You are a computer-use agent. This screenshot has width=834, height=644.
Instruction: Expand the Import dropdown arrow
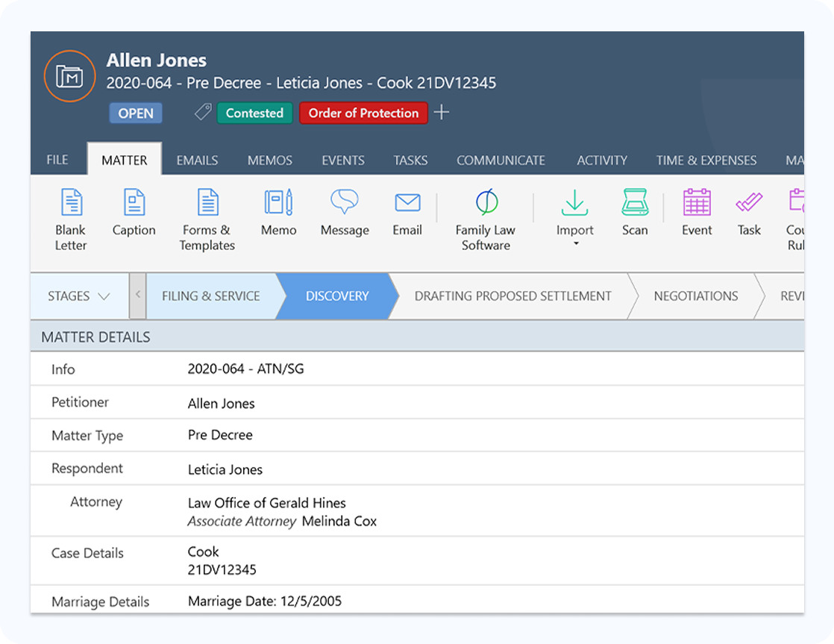point(576,244)
